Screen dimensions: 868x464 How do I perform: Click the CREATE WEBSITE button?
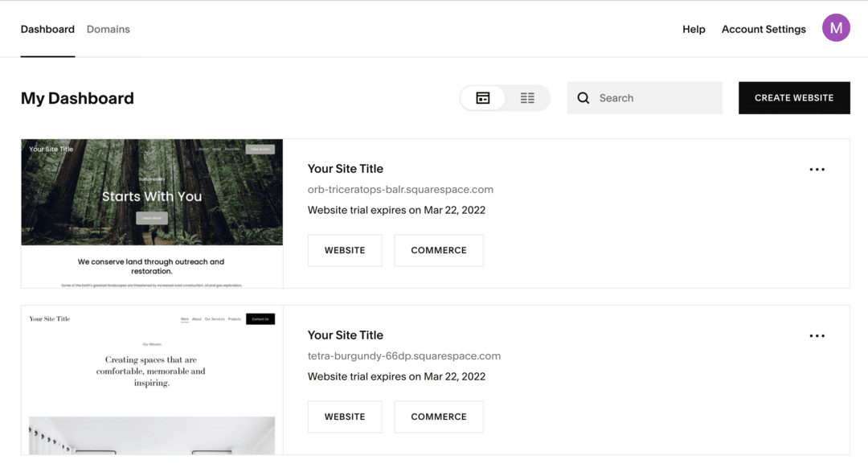tap(794, 97)
